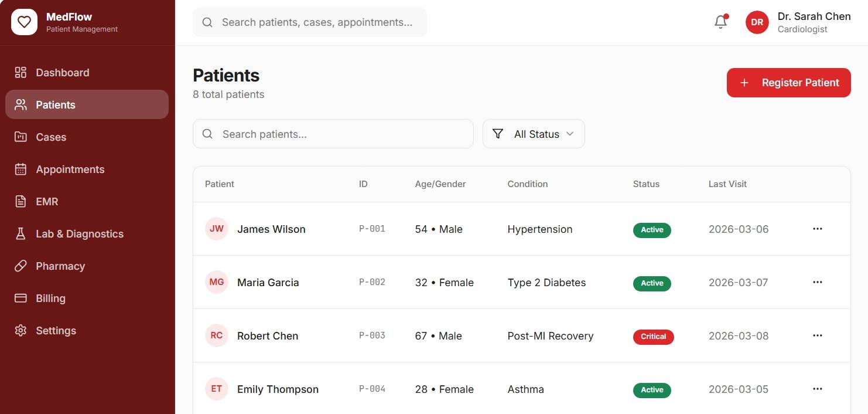The image size is (868, 414).
Task: Open Settings menu item
Action: point(87,331)
